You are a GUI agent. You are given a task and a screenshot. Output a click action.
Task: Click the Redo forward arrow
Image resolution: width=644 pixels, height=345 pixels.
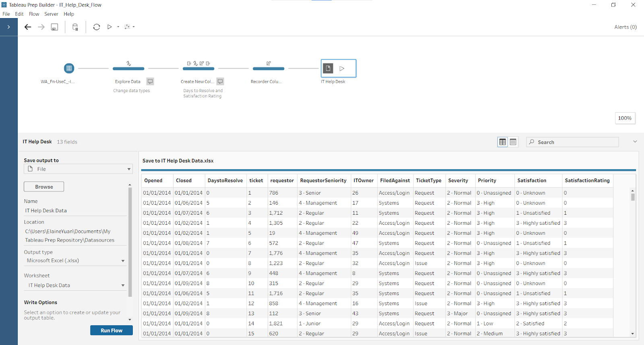coord(41,27)
